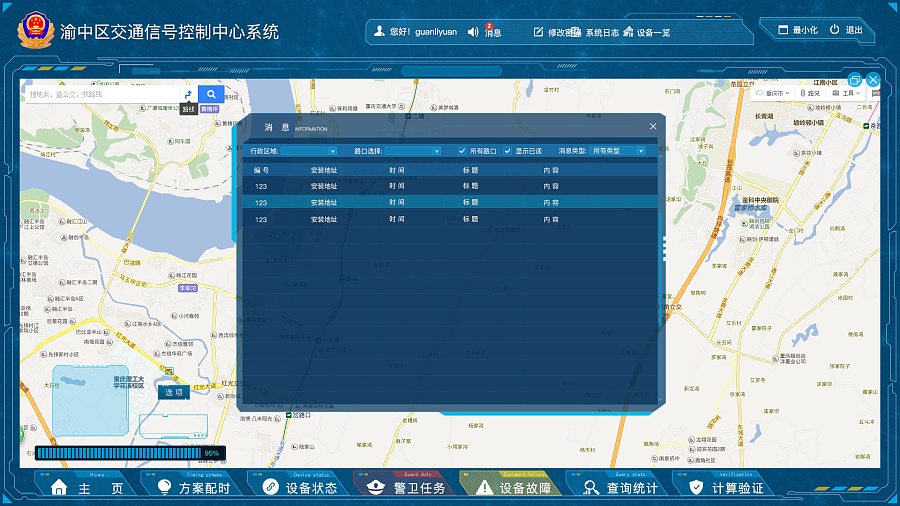Click the 标题 column header

[471, 170]
